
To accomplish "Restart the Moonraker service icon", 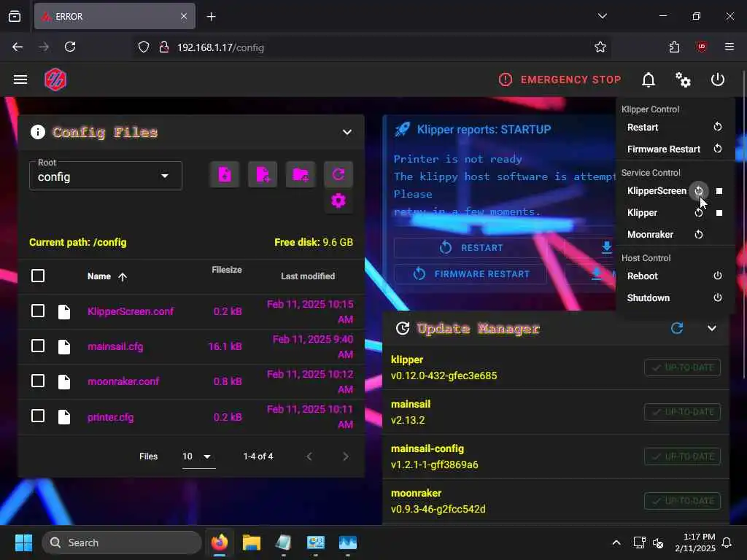I will [698, 234].
